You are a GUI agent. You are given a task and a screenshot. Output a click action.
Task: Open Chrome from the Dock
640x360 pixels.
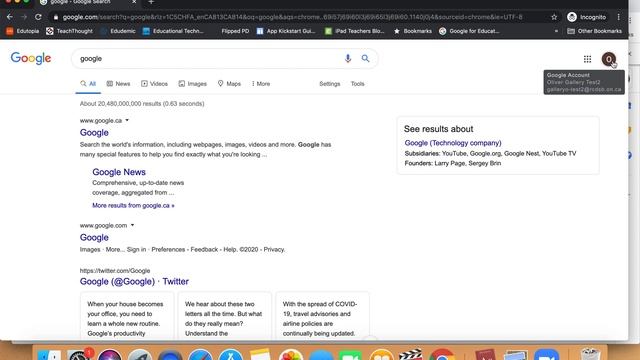pyautogui.click(x=442, y=355)
